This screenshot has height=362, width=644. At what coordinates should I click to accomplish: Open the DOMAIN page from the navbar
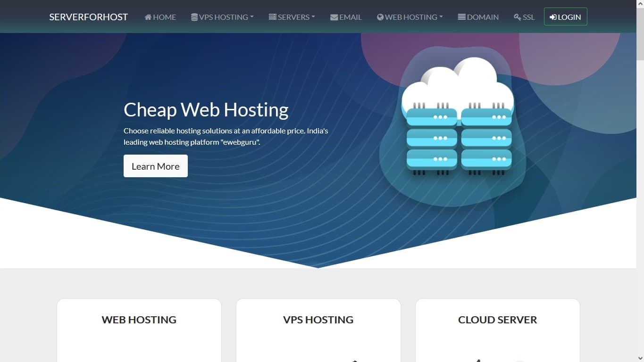pyautogui.click(x=482, y=17)
